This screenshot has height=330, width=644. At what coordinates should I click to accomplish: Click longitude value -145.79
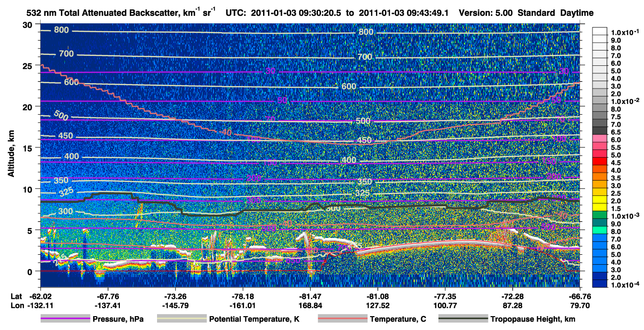tap(174, 306)
